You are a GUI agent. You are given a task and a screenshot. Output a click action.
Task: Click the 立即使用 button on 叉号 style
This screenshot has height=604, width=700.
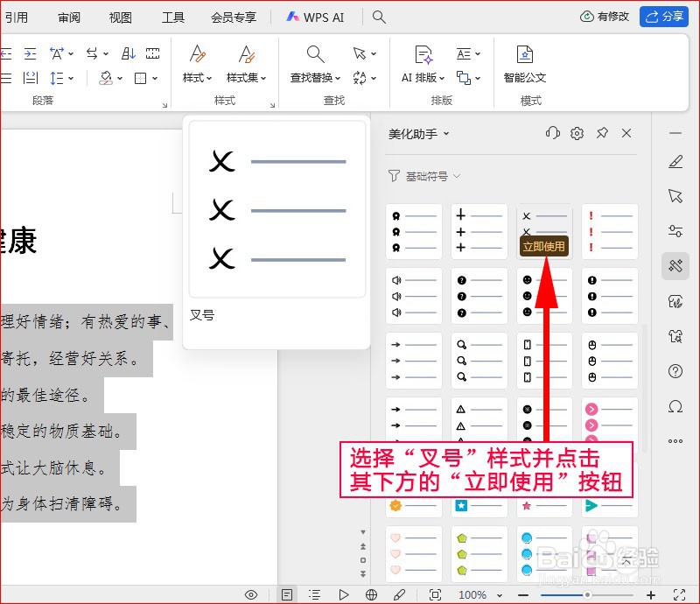coord(544,246)
